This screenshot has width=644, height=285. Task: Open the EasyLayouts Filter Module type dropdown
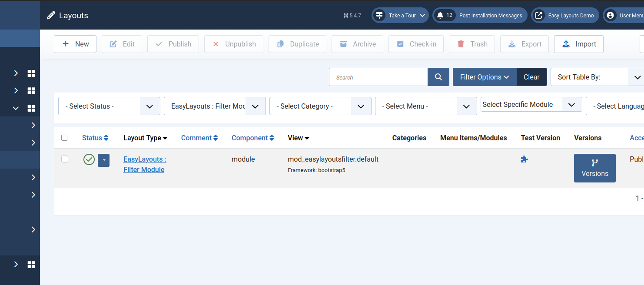coord(215,106)
